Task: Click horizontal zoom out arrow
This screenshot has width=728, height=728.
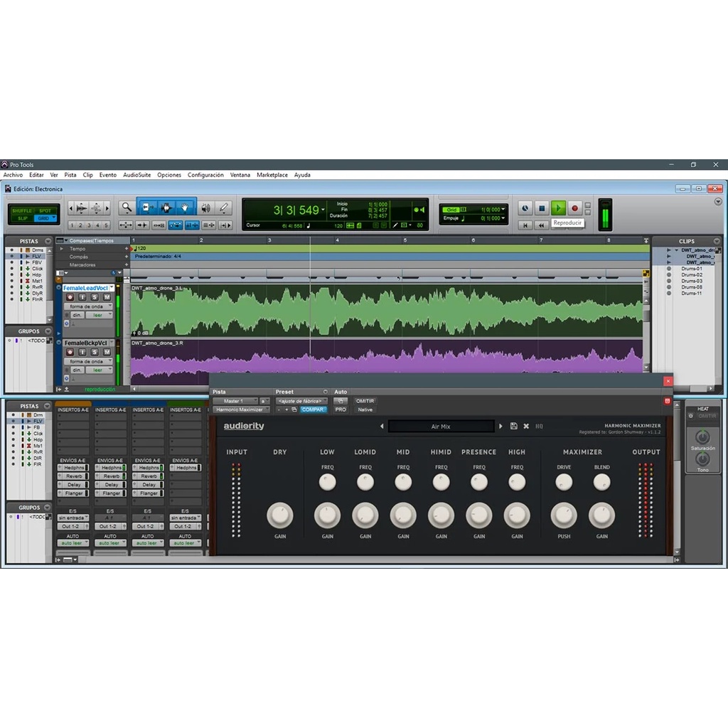Action: point(70,208)
